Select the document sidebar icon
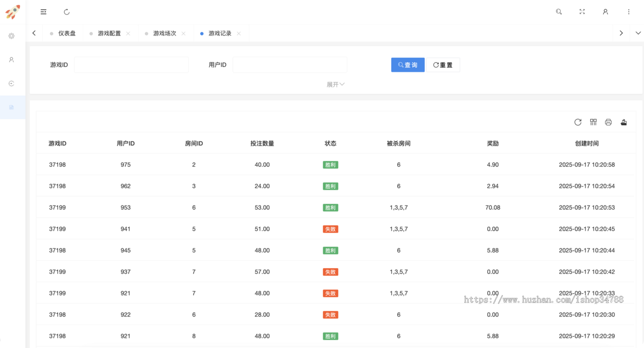 pos(11,107)
